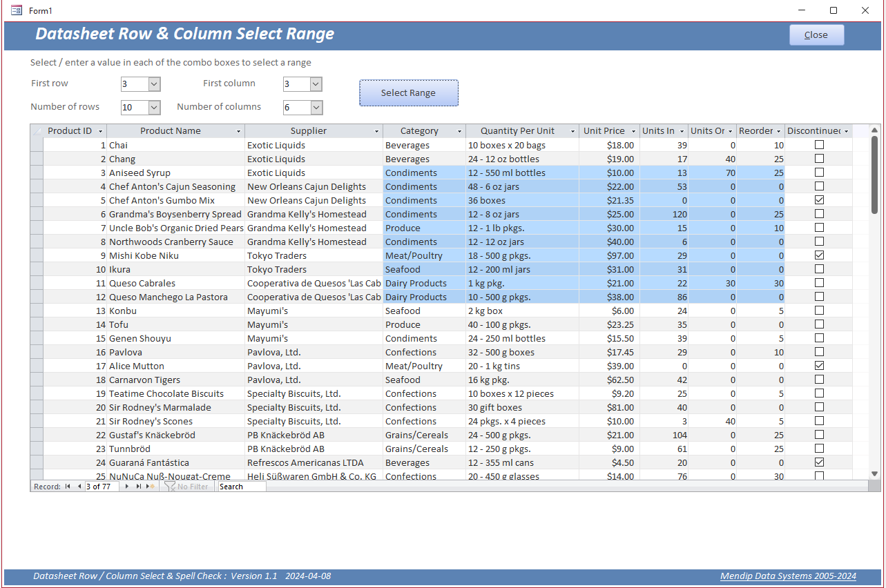This screenshot has width=886, height=588.
Task: Toggle Discontinued checkbox for Mishi Kobe Niku
Action: click(819, 255)
